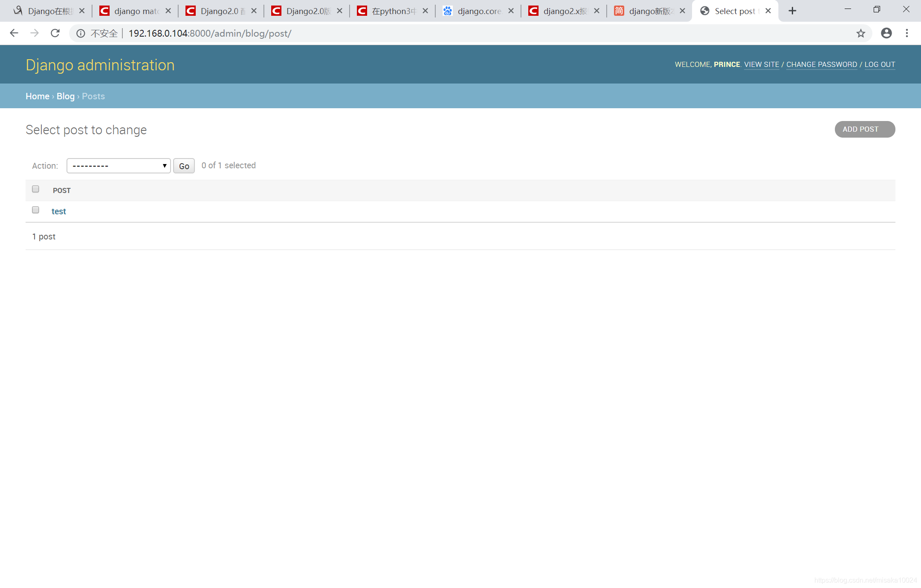
Task: Click the browser reload icon
Action: click(55, 33)
